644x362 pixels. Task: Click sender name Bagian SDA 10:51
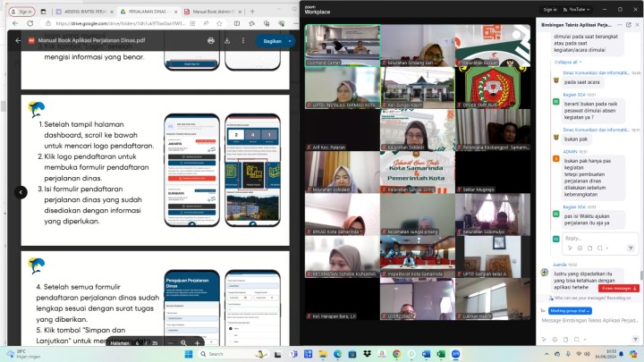pos(574,95)
